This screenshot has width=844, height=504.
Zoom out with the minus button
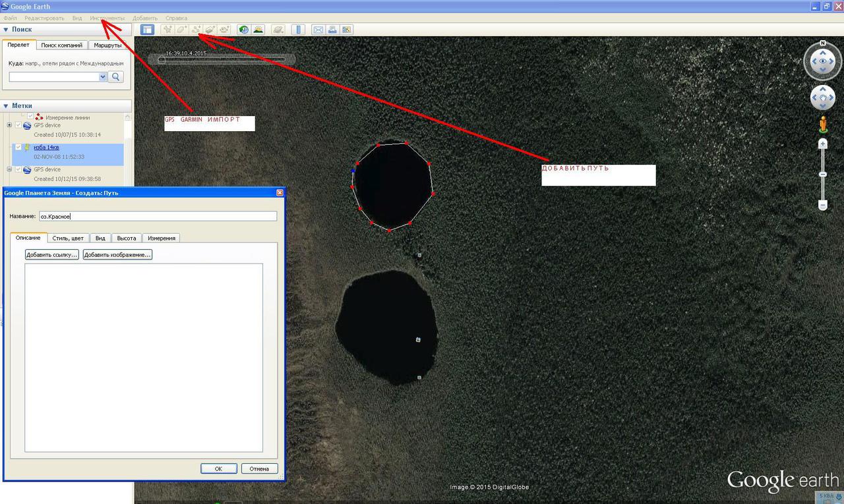click(x=823, y=206)
